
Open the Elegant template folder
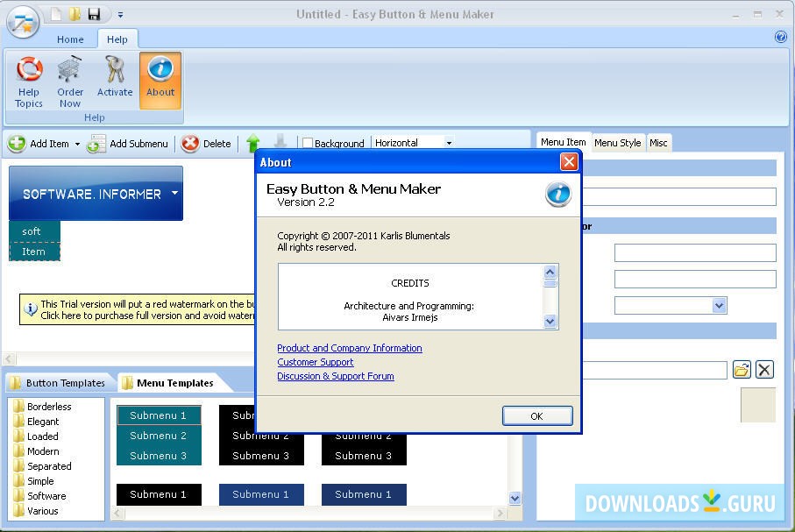(37, 422)
